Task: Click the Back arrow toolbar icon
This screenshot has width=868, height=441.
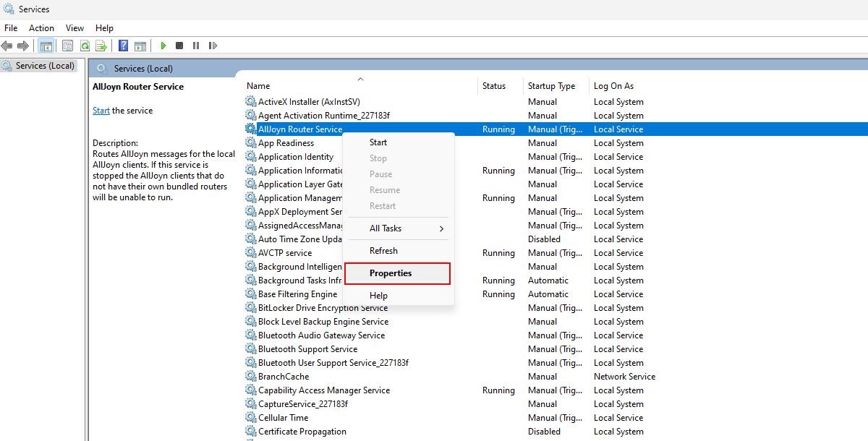Action: point(7,46)
